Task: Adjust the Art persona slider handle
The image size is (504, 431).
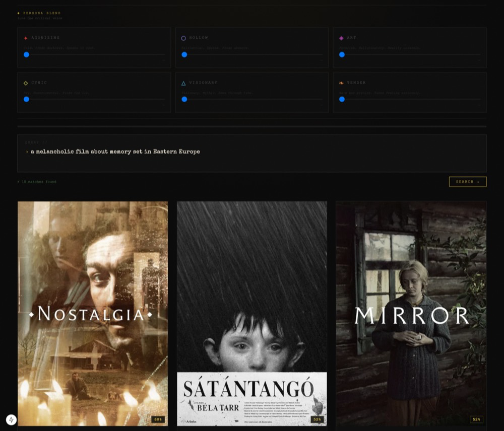Action: click(x=342, y=54)
